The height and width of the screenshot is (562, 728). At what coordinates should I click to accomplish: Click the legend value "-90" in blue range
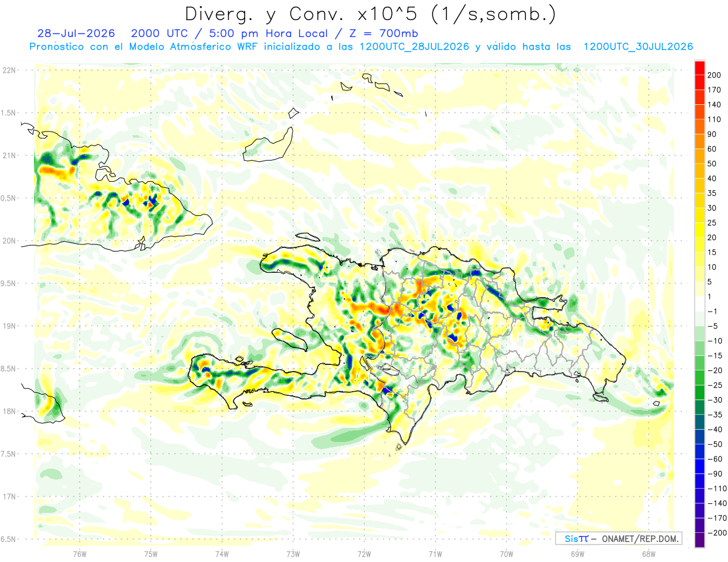click(714, 473)
